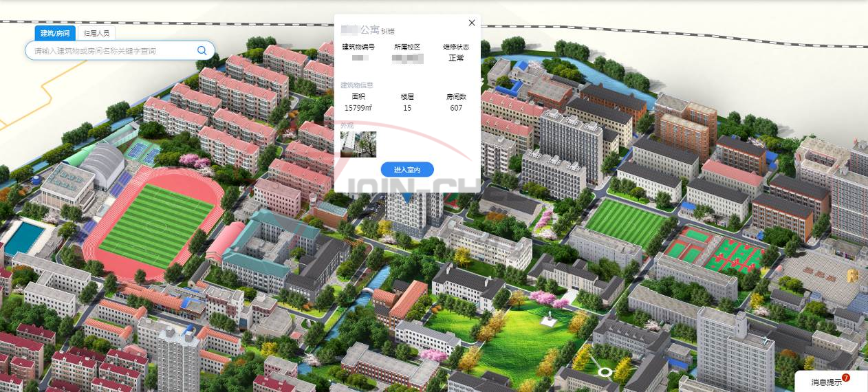Close the apartment info popup
This screenshot has width=868, height=392.
[x=472, y=23]
